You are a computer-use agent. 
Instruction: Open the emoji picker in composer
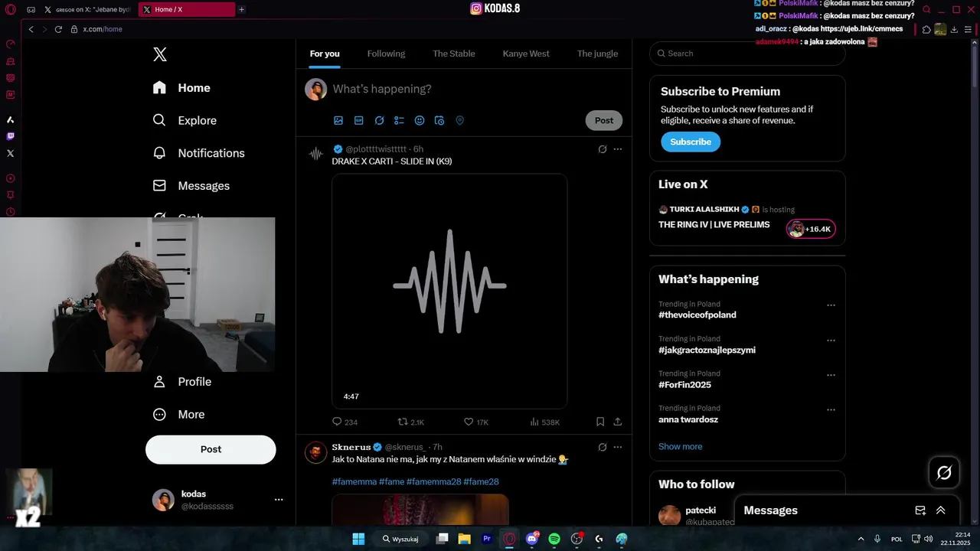click(x=420, y=120)
